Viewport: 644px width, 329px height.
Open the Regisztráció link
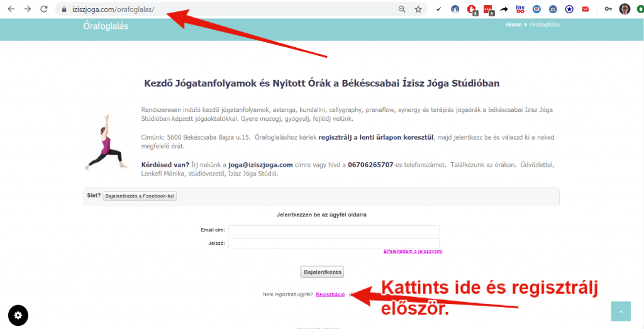[x=330, y=294]
